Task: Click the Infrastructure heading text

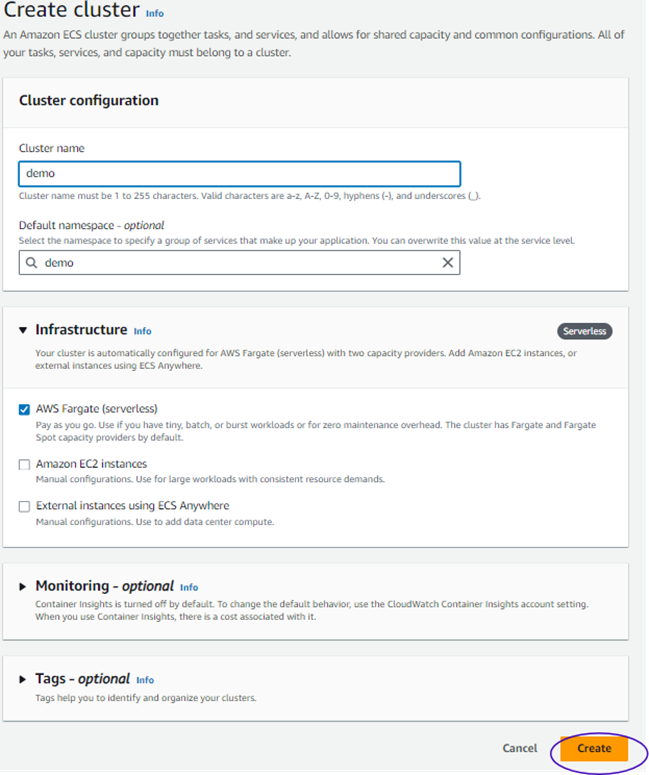Action: 81,330
